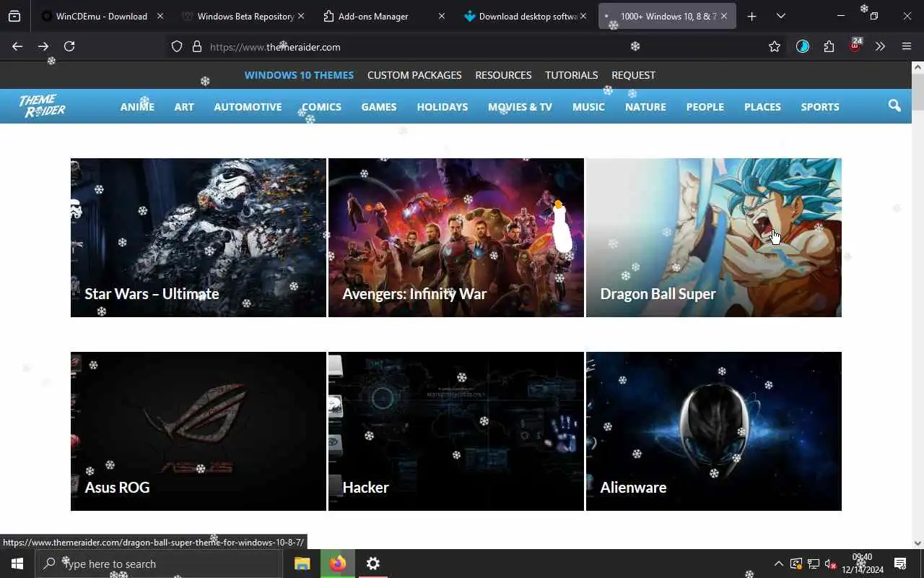Open Resources menu item
This screenshot has width=924, height=578.
coord(503,75)
